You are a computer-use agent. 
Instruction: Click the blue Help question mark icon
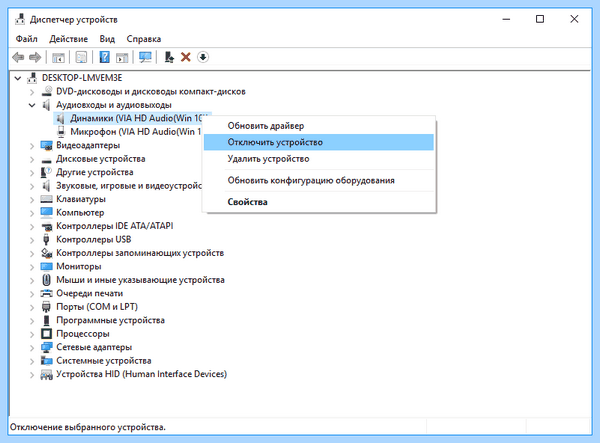[104, 57]
